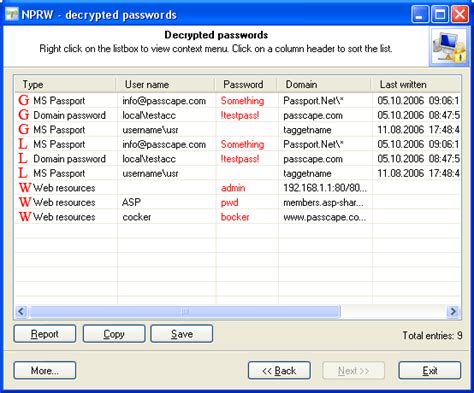This screenshot has width=474, height=393.
Task: Select the L icon of the info@passcape.com MS Passport row
Action: [x=23, y=144]
